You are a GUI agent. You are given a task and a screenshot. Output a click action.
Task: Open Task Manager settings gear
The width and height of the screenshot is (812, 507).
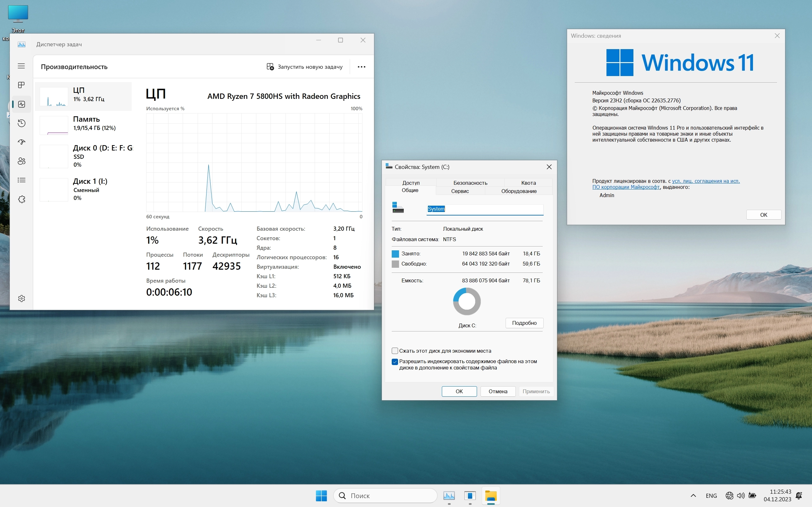point(22,298)
